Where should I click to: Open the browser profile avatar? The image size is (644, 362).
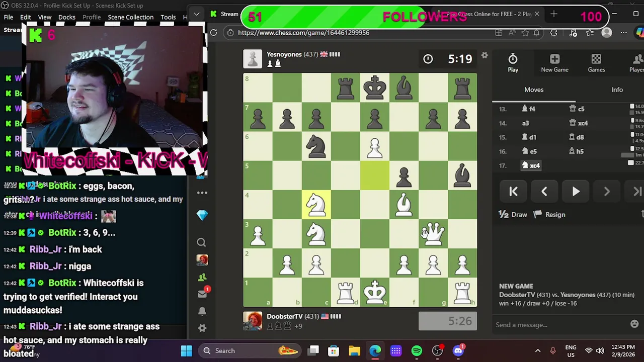607,33
